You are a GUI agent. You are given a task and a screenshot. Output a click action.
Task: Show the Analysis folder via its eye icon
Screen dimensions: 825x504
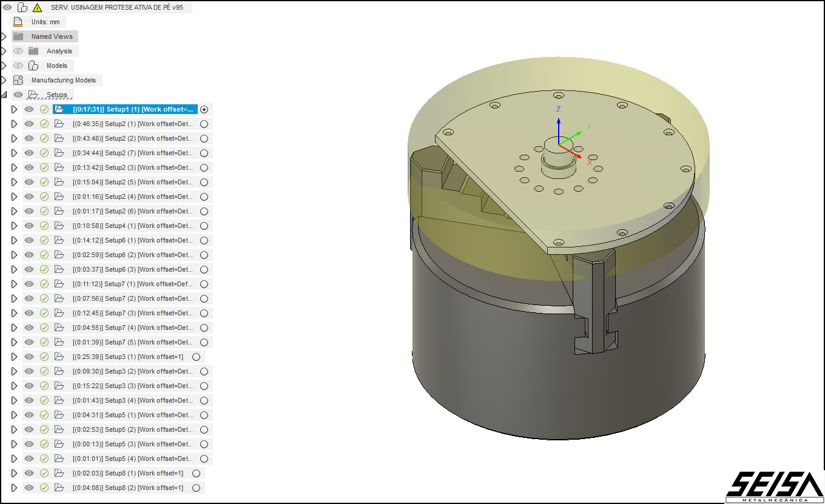(x=18, y=51)
